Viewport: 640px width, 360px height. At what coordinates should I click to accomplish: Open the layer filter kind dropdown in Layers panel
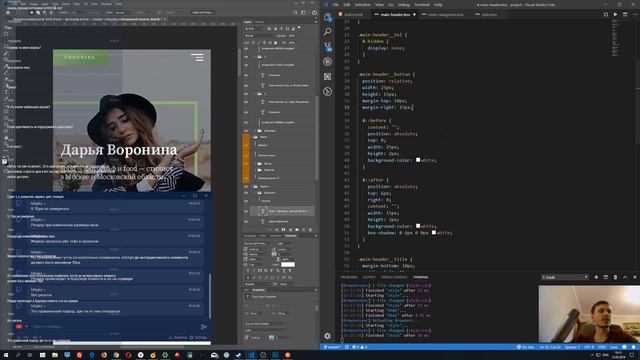click(x=255, y=29)
